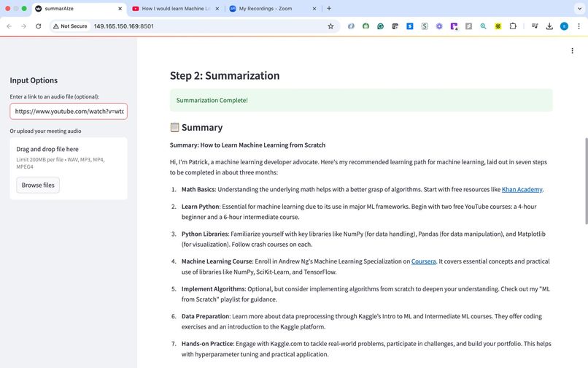Image resolution: width=588 pixels, height=368 pixels.
Task: Click the Math Basics list item text
Action: 363,189
